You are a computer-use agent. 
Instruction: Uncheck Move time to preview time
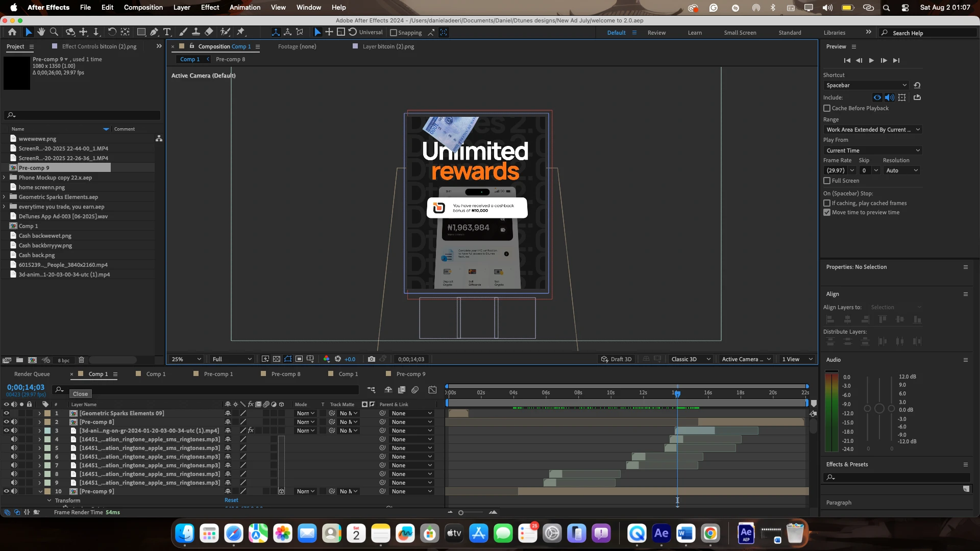pos(827,212)
